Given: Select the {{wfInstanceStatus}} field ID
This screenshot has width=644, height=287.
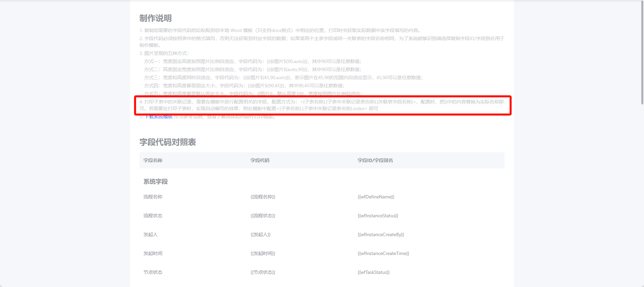Looking at the screenshot, I should pyautogui.click(x=378, y=216).
